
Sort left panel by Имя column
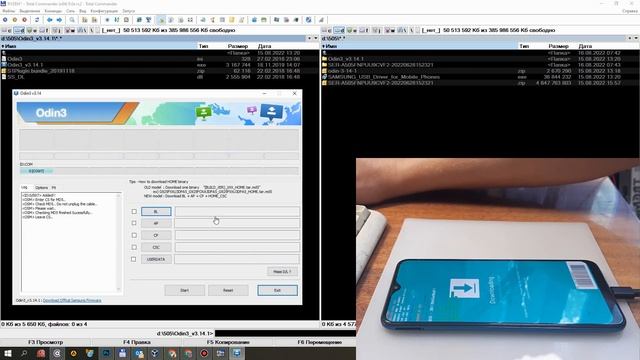99,46
